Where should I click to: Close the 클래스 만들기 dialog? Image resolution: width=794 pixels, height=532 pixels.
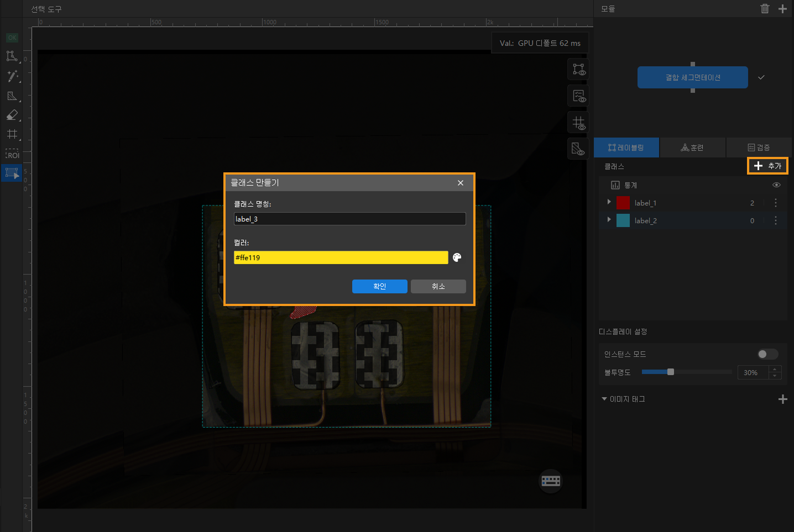tap(461, 183)
